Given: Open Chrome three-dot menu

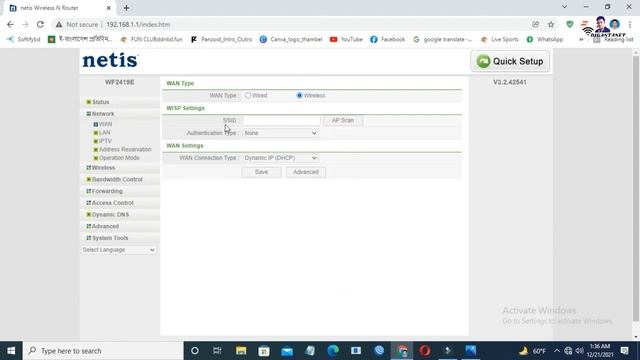Looking at the screenshot, I should point(630,24).
